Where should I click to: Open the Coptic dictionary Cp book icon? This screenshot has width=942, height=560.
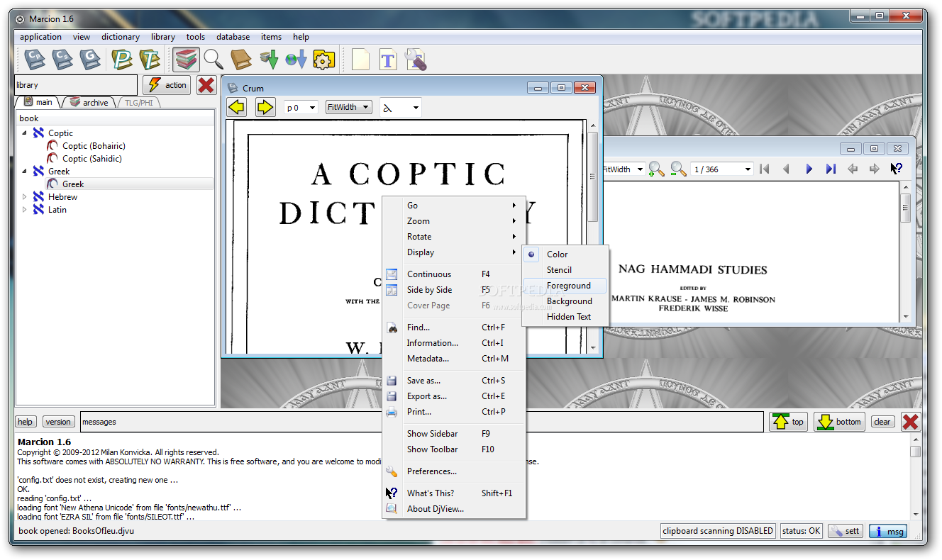point(33,60)
